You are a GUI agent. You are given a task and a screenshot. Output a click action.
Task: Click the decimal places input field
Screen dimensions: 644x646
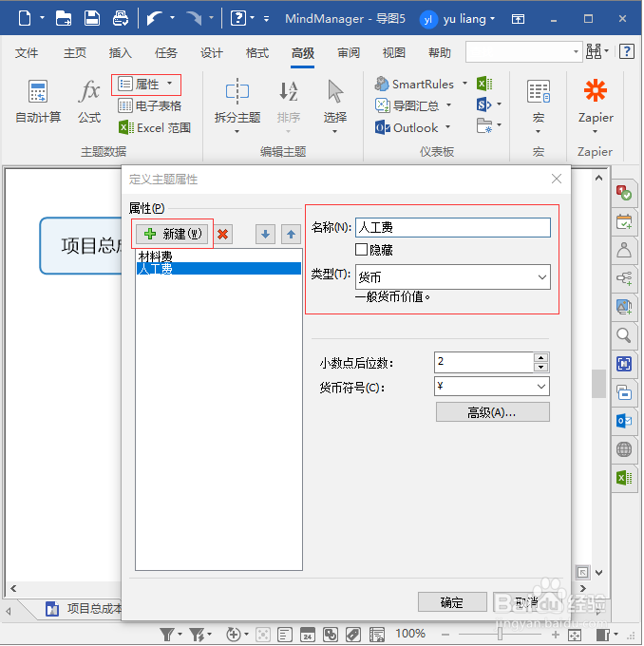483,362
